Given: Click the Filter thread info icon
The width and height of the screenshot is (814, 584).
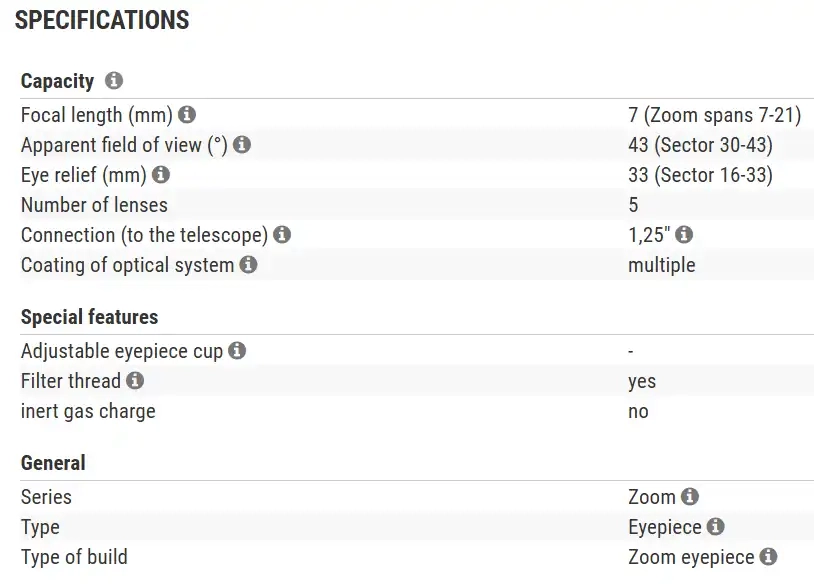Looking at the screenshot, I should coord(135,381).
